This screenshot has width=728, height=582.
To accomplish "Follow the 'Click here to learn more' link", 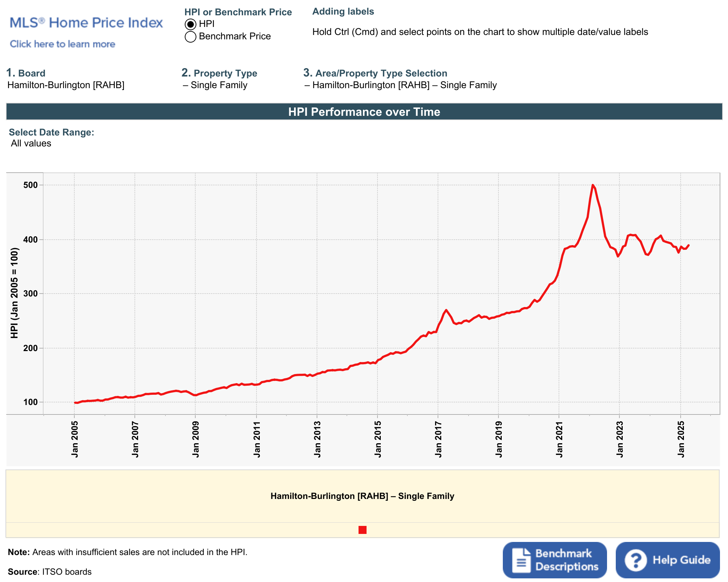I will pyautogui.click(x=62, y=44).
